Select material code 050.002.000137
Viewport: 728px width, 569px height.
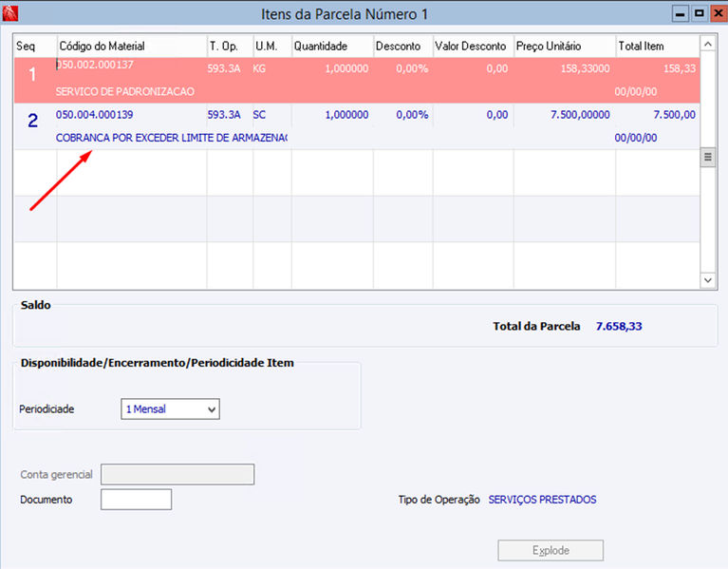click(95, 65)
